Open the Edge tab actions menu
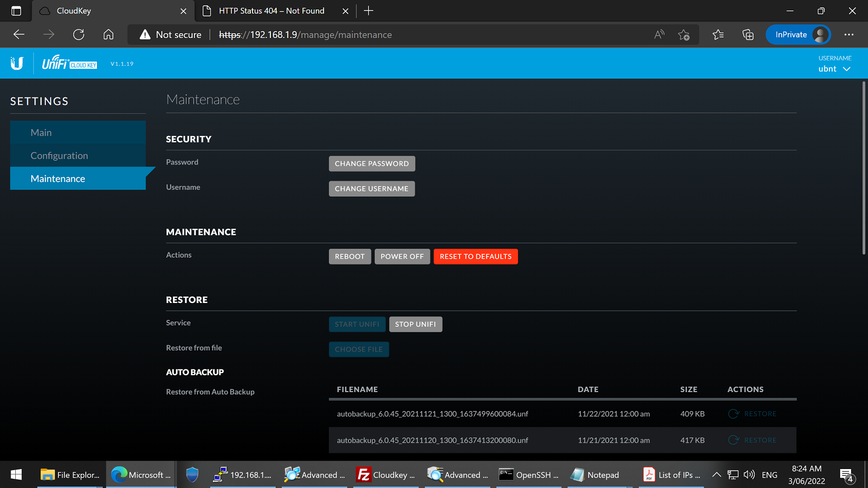 point(16,11)
